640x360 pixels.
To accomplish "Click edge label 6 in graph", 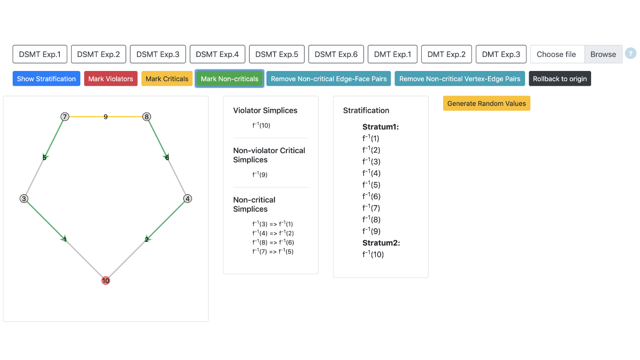I will (167, 158).
